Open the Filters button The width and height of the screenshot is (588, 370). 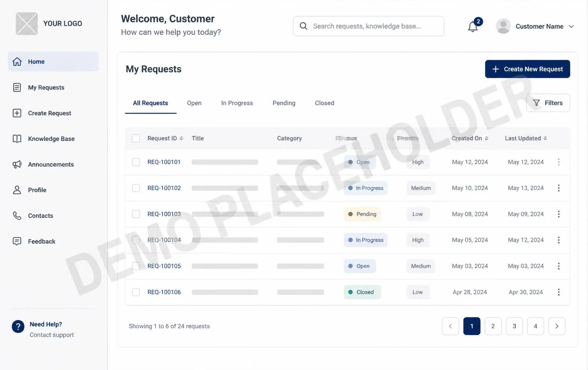pyautogui.click(x=548, y=103)
